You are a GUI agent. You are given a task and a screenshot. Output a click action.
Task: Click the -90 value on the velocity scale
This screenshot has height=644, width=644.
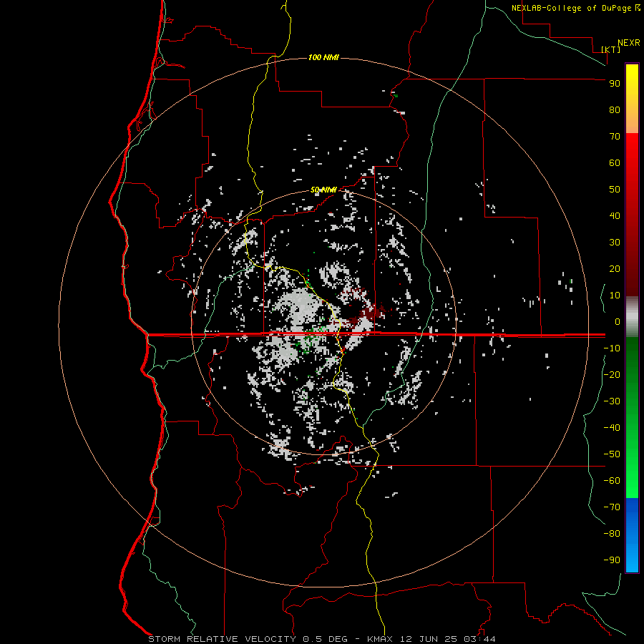click(612, 560)
